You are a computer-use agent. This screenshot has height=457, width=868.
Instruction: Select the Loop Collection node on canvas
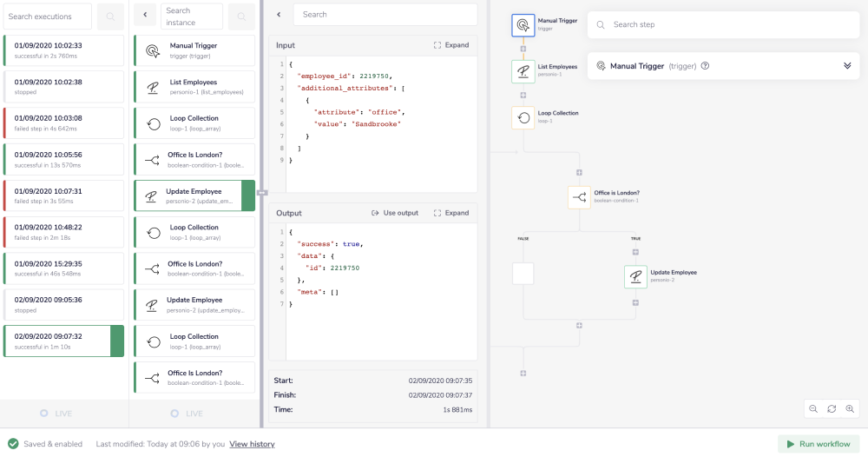tap(523, 117)
